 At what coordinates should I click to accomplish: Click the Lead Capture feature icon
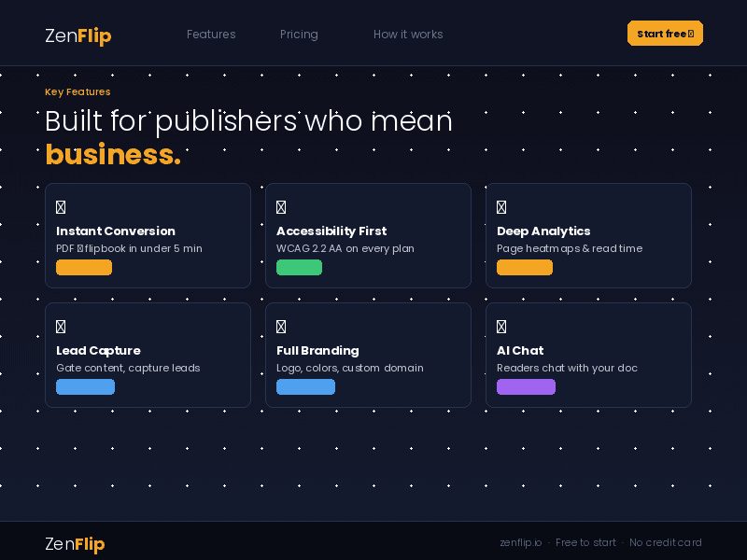click(x=61, y=326)
